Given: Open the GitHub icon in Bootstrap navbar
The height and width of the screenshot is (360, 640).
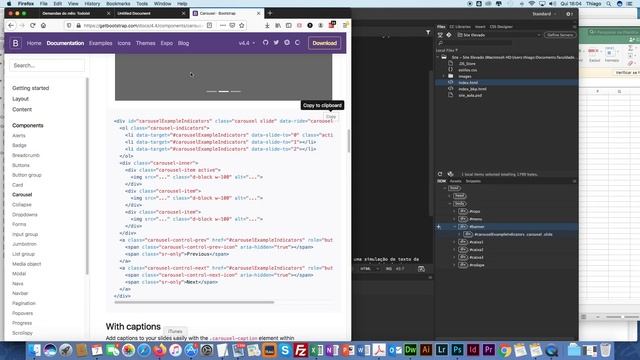Looking at the screenshot, I should [x=266, y=42].
